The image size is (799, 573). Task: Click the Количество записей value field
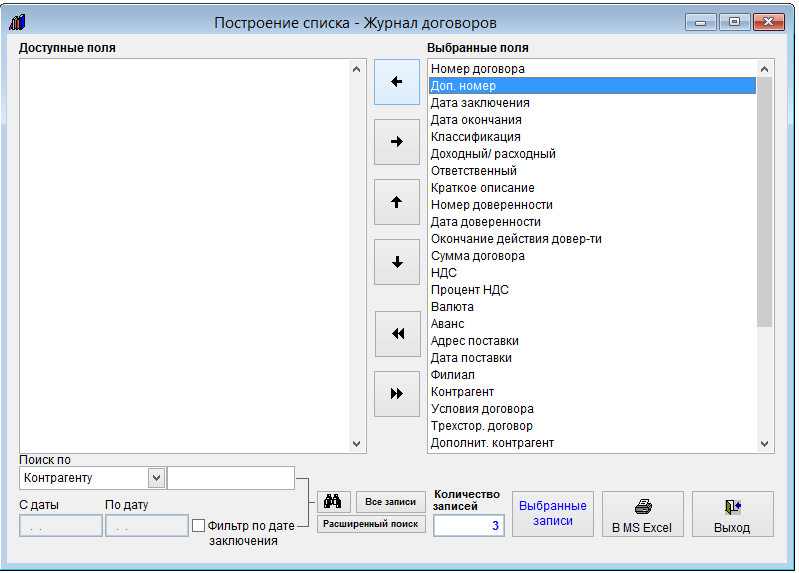tap(469, 526)
